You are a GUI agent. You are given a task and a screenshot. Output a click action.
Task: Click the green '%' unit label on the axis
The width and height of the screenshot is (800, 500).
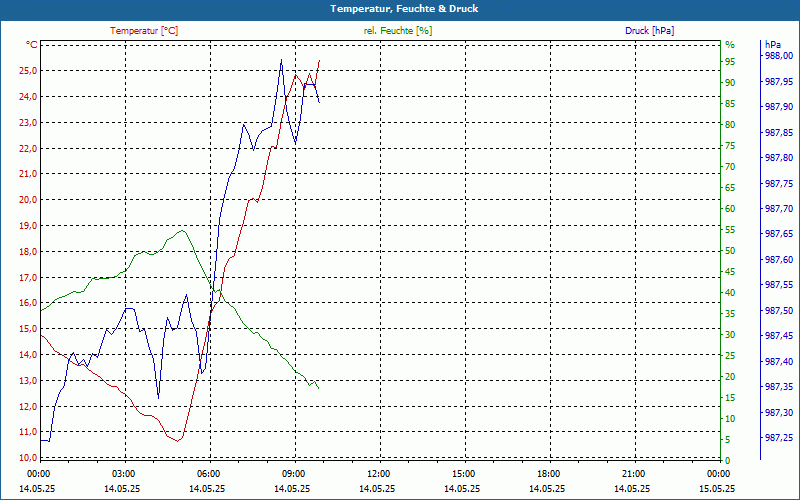coord(730,45)
